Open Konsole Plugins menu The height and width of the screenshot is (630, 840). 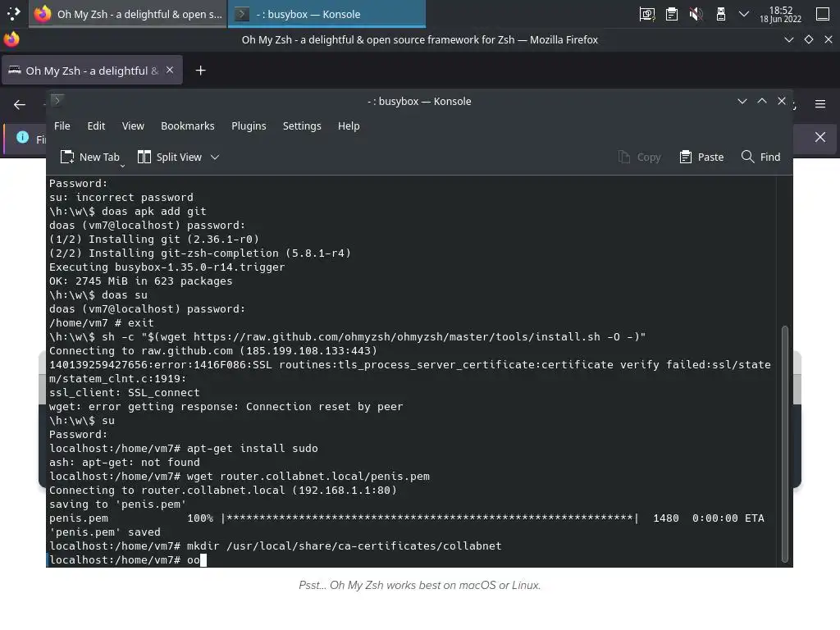pos(249,126)
